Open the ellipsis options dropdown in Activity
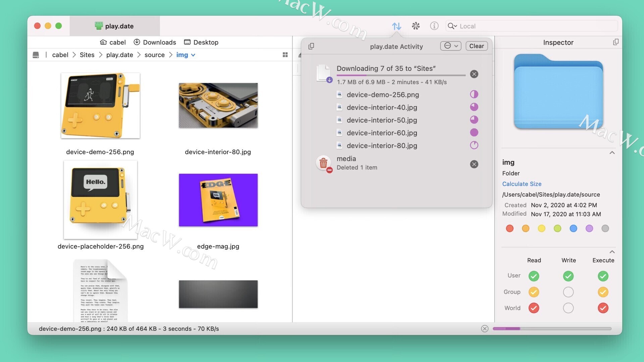This screenshot has width=644, height=362. (x=451, y=46)
